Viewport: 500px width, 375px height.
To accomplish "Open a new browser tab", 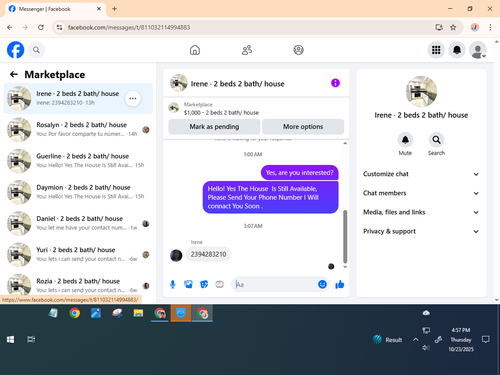I will click(x=114, y=9).
